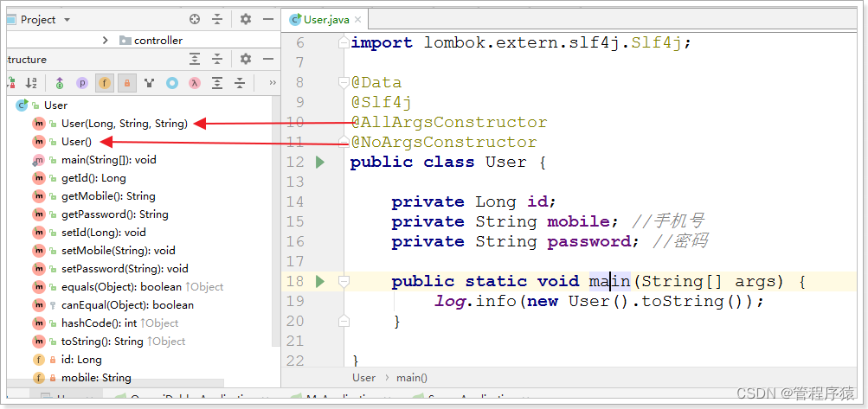Expand all in the Structure panel header

(195, 59)
